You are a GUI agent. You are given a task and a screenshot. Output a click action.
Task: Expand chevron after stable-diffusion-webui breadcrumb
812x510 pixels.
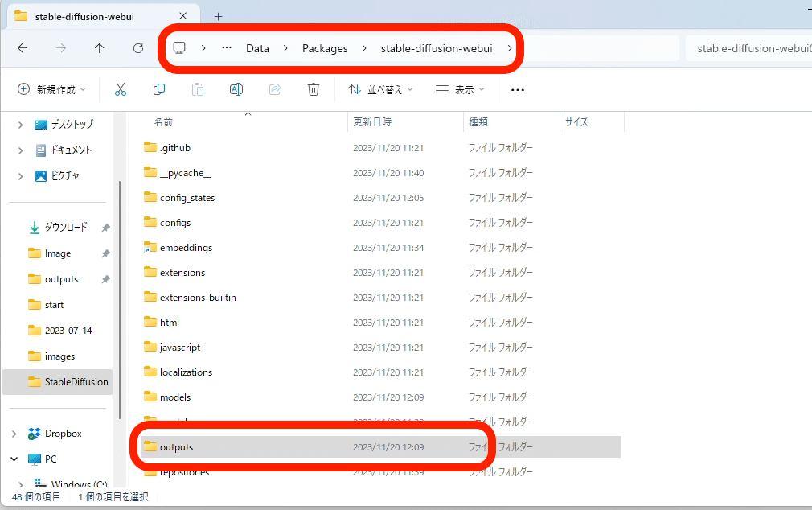tap(510, 48)
